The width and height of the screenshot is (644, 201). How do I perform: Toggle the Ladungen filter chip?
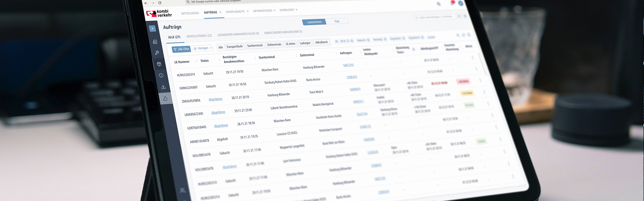pyautogui.click(x=305, y=43)
